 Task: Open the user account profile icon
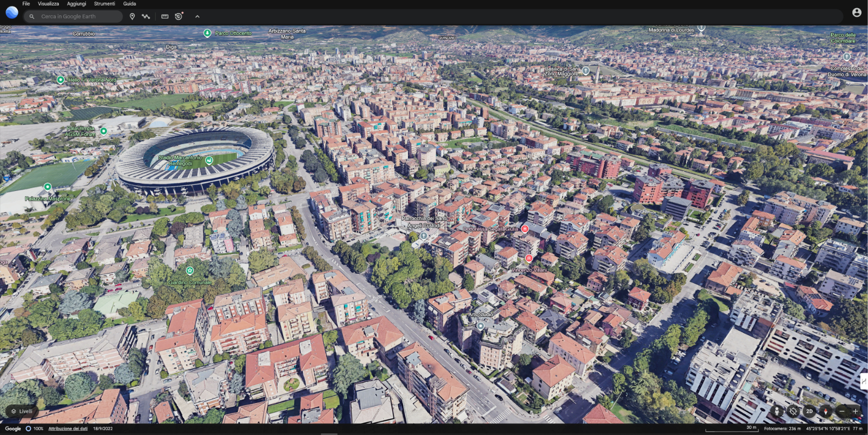click(857, 12)
